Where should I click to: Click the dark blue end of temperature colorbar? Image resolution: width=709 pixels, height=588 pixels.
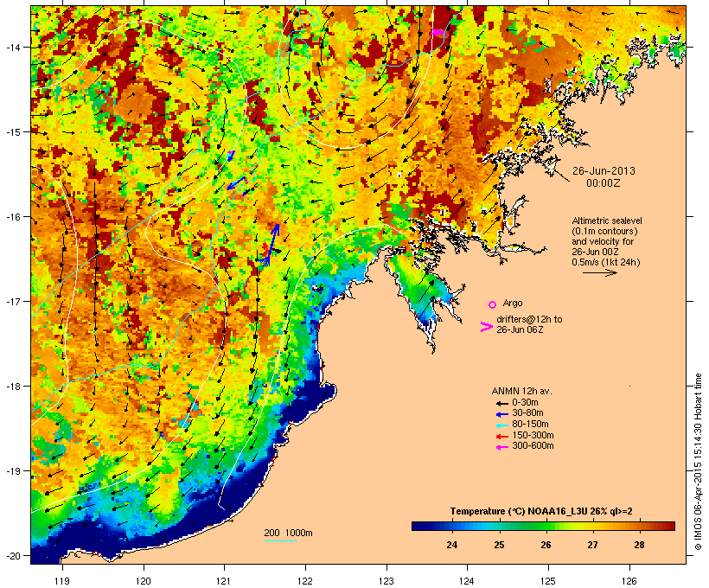tap(418, 526)
